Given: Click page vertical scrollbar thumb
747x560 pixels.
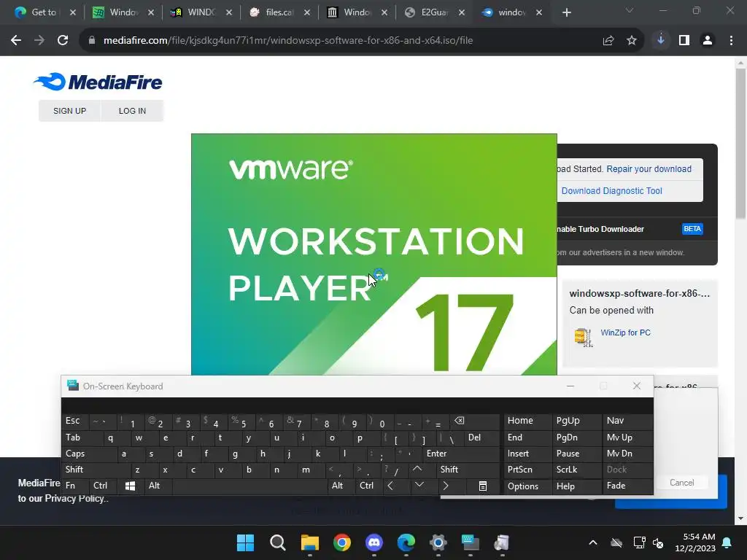Looking at the screenshot, I should coord(740,143).
